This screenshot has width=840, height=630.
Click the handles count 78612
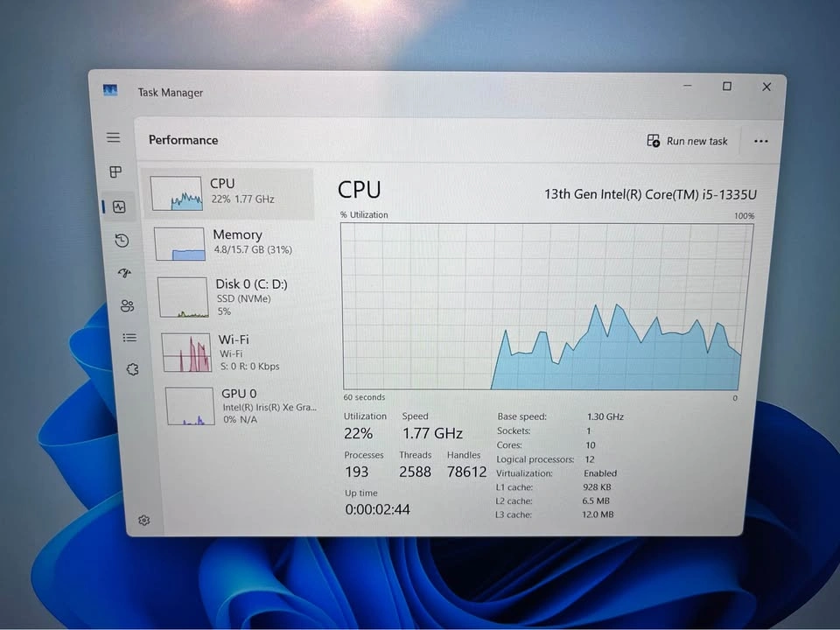click(466, 472)
